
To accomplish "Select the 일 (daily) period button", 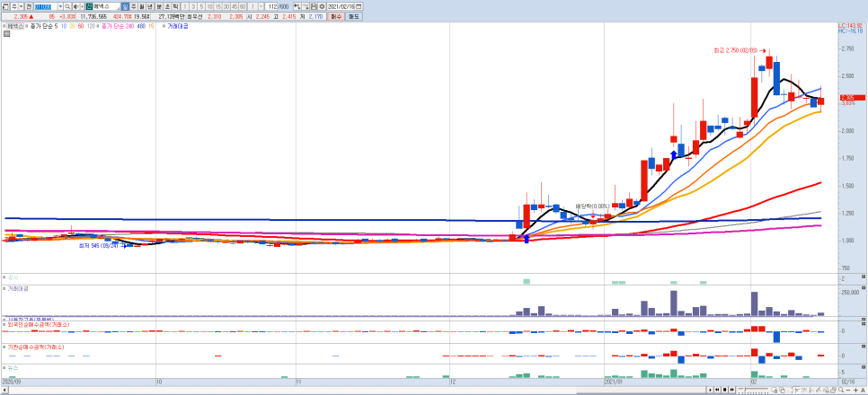I will coord(125,6).
